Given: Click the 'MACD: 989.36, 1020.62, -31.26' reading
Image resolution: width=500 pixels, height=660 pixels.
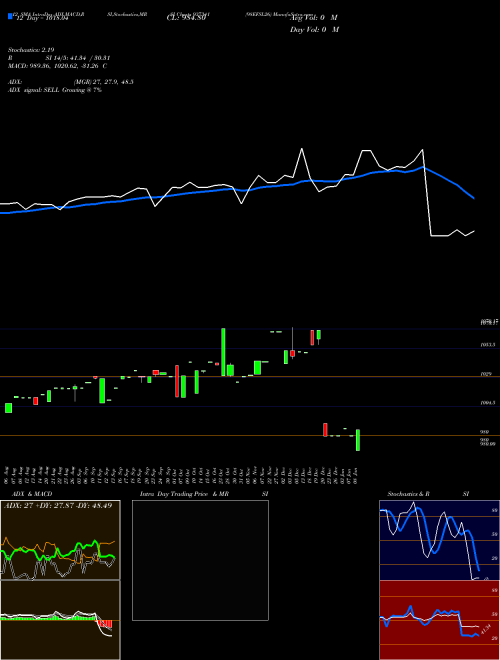Looking at the screenshot, I should pos(58,66).
